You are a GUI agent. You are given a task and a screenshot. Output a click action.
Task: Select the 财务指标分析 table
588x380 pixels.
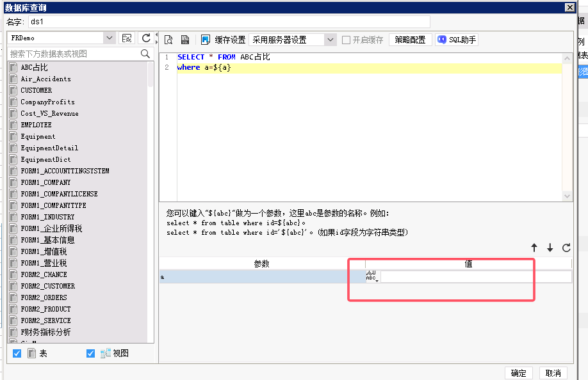(78, 332)
